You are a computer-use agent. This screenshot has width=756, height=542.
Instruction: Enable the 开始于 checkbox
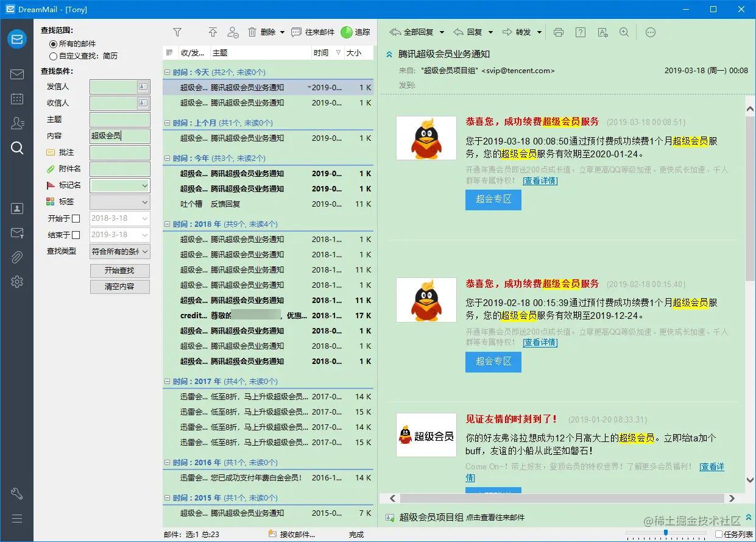(x=76, y=218)
